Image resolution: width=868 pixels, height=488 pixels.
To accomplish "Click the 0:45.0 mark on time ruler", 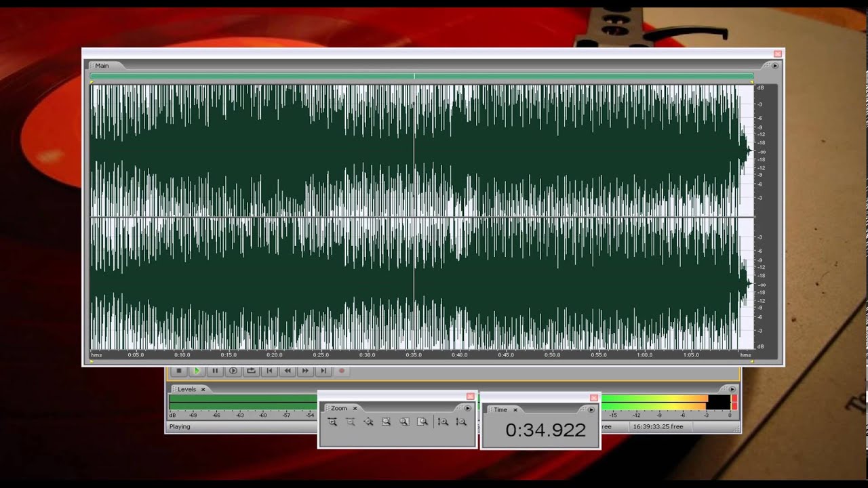I will 506,354.
